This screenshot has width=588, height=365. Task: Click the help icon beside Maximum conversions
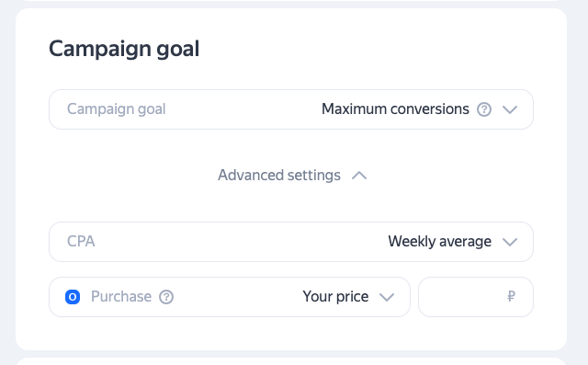click(x=484, y=109)
